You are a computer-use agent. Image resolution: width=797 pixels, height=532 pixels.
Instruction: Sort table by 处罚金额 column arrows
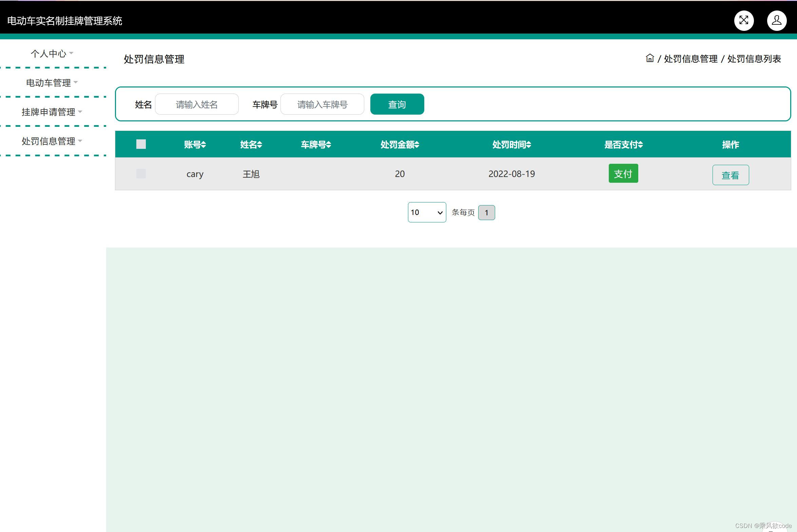417,145
